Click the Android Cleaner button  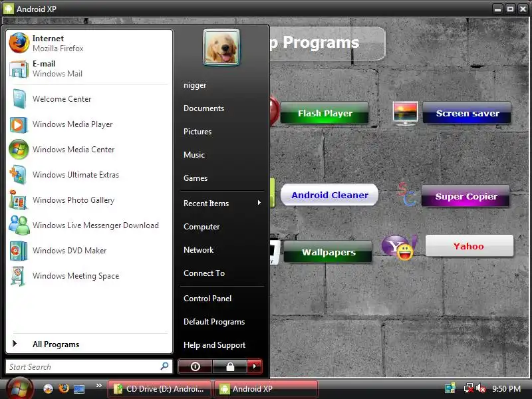point(329,195)
